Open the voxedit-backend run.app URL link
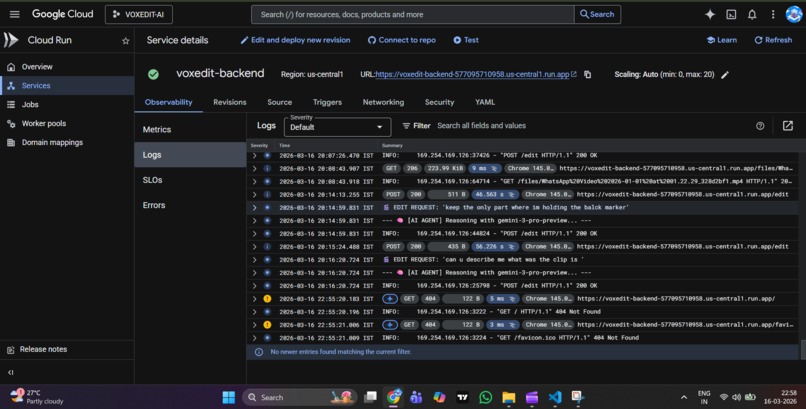 tap(472, 75)
